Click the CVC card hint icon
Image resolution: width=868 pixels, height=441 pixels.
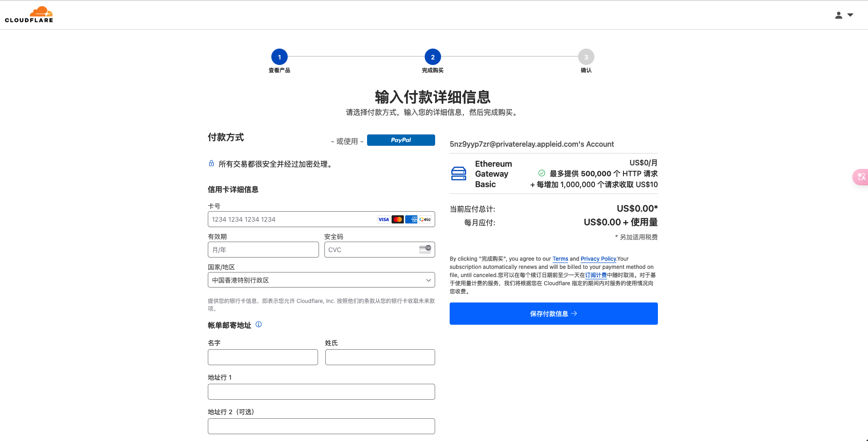click(x=425, y=249)
